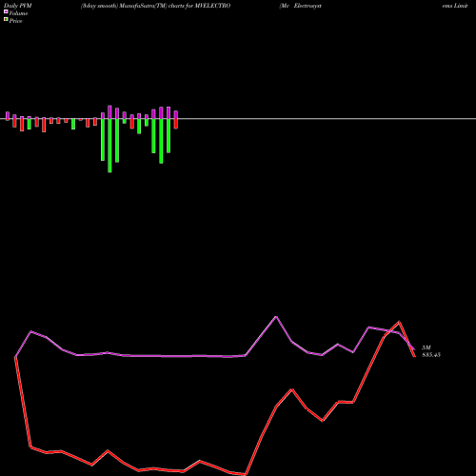This screenshot has height=476, width=476.
Task: Click the magenta line's highest peak
Action: [x=276, y=317]
